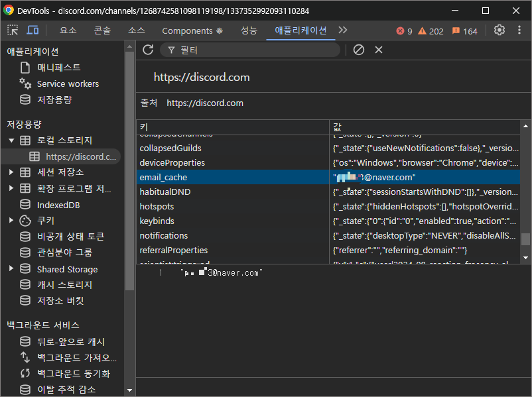Collapse the 로컬 스토리지 tree node
Viewport: 532px width, 397px height.
point(11,141)
